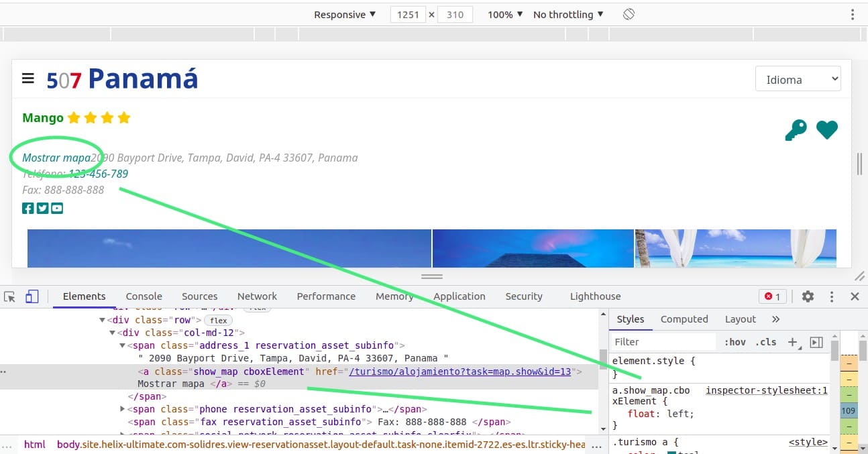Screen dimensions: 868x454
Task: Click the styles Filter input field
Action: pos(663,342)
